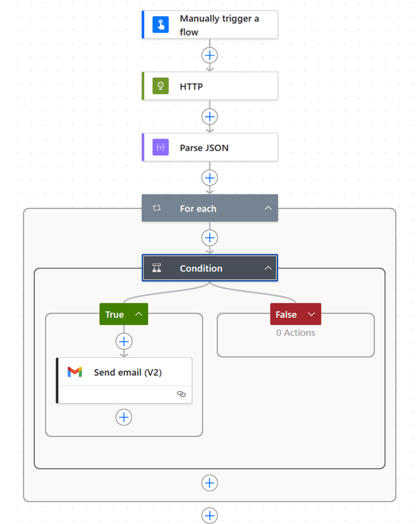Image resolution: width=420 pixels, height=524 pixels.
Task: Open the Send email (V2) action
Action: click(x=128, y=372)
